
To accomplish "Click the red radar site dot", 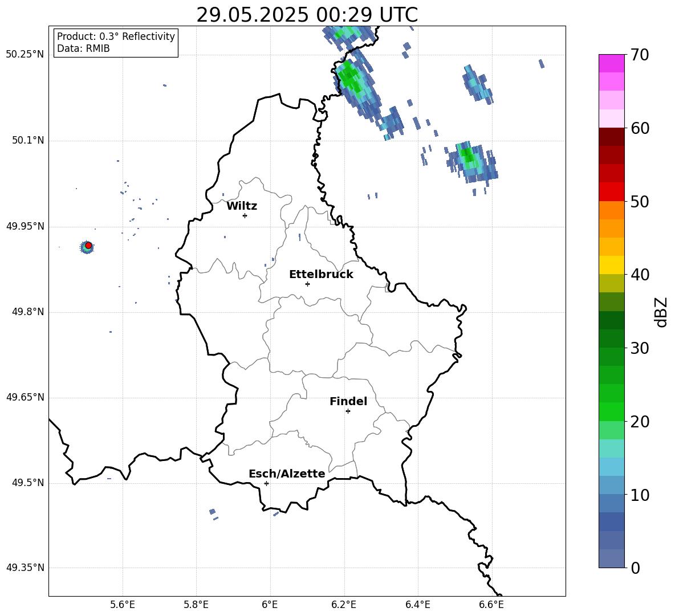I will [88, 245].
